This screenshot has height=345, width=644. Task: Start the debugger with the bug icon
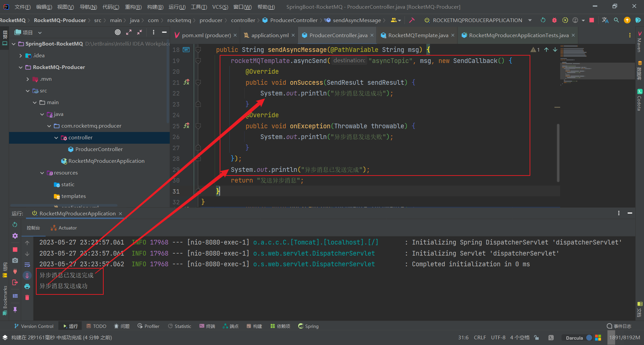[x=554, y=20]
